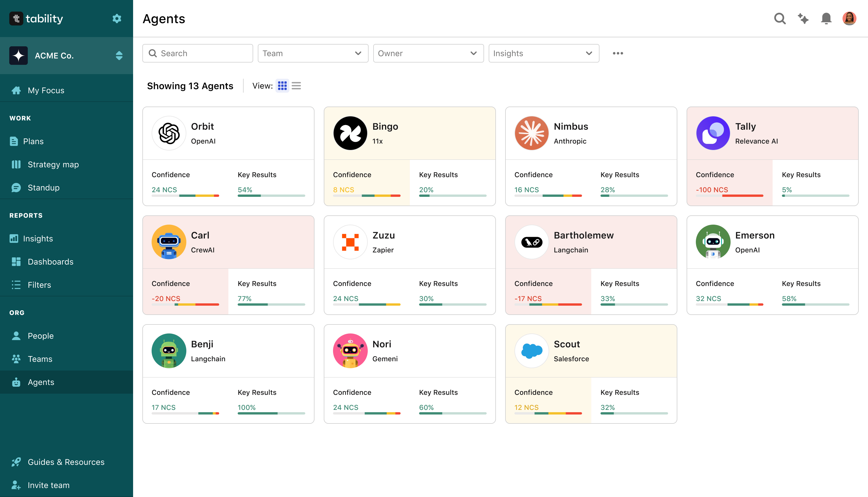Open Strategy map

click(x=67, y=164)
